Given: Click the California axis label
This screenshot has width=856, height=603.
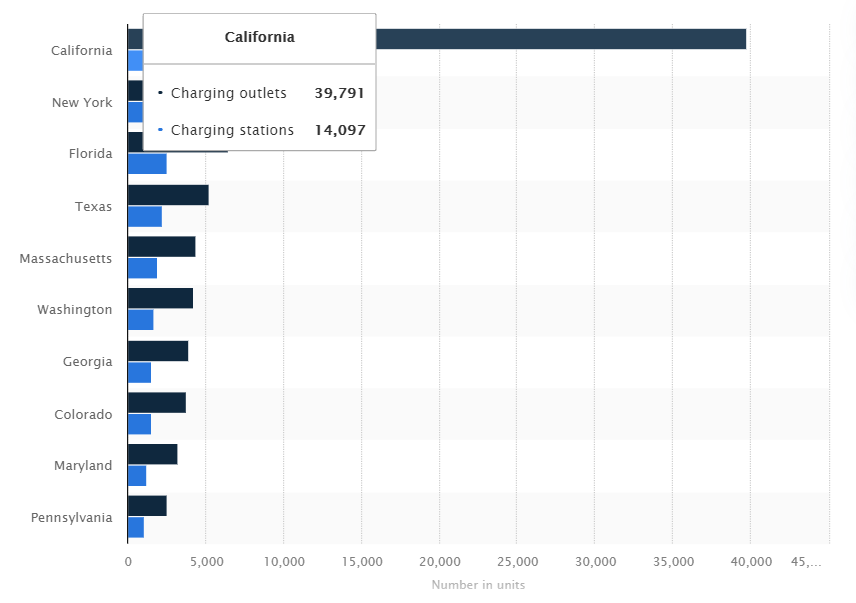Looking at the screenshot, I should tap(82, 51).
